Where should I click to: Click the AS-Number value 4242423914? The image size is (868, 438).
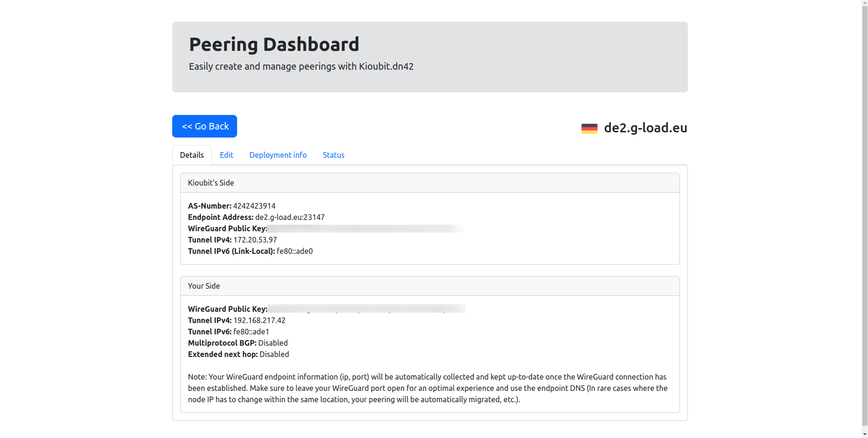(254, 206)
